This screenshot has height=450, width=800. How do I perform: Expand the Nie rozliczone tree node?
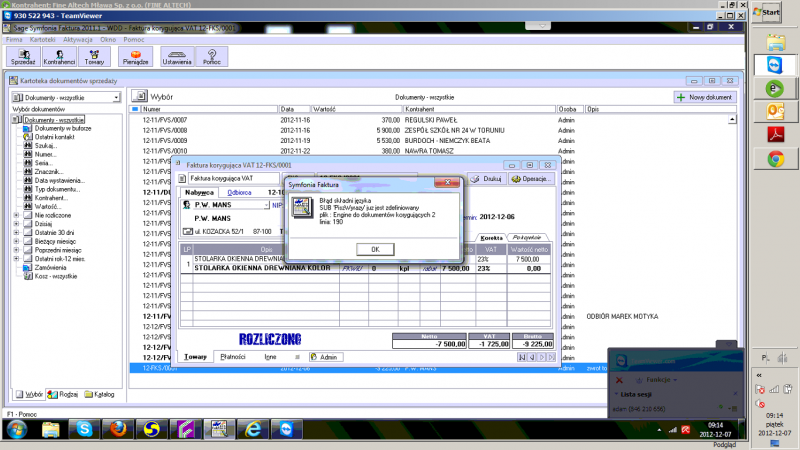coord(16,215)
